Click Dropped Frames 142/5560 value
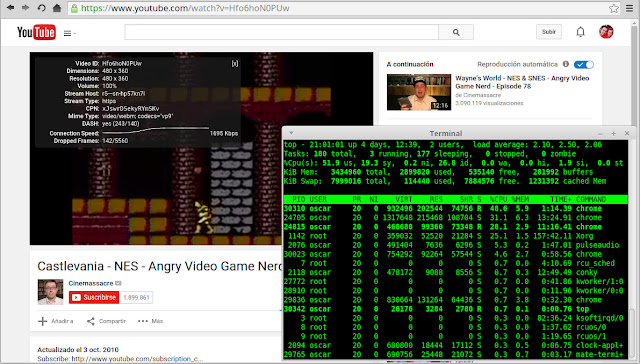The height and width of the screenshot is (364, 640). (115, 141)
